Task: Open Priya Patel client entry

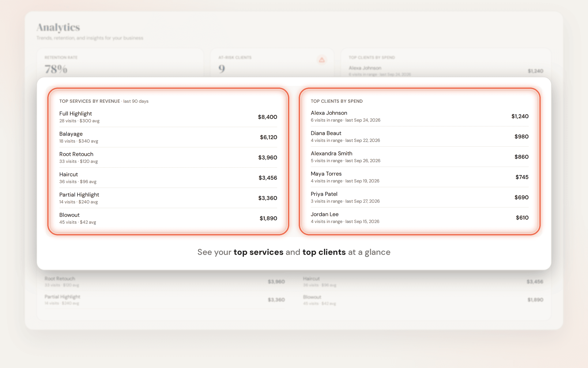Action: (420, 197)
